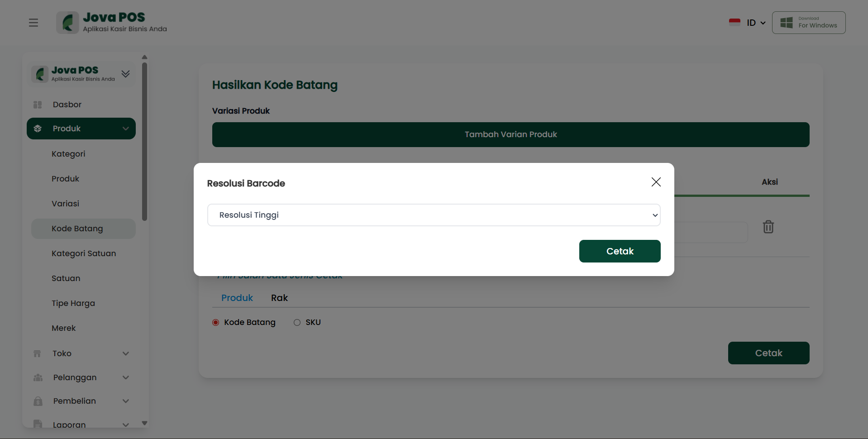Collapse sidebar with double chevron icon

click(126, 74)
